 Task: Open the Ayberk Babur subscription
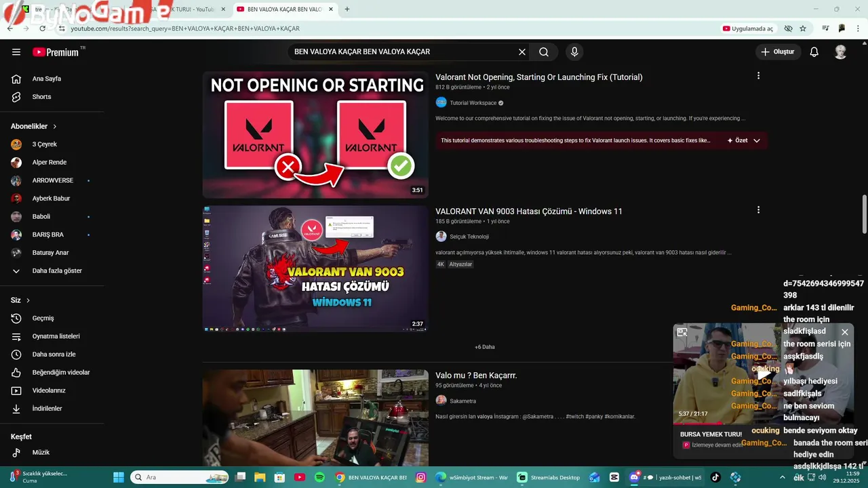52,199
